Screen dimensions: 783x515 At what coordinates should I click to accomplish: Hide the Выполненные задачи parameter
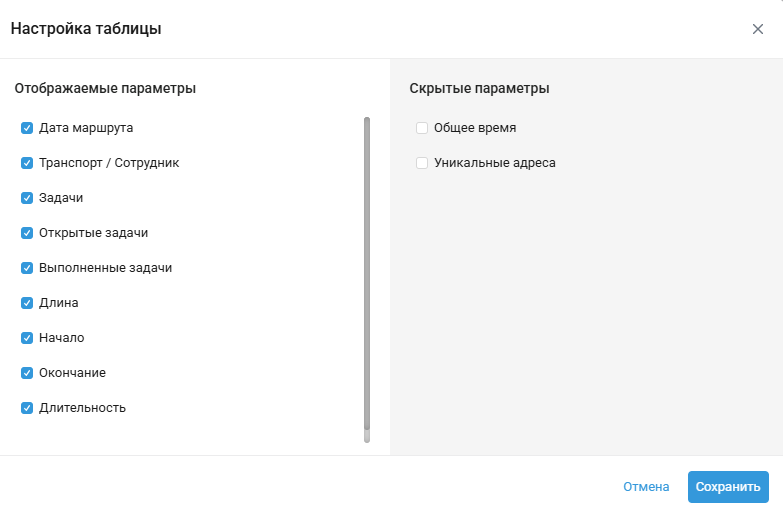tap(27, 268)
